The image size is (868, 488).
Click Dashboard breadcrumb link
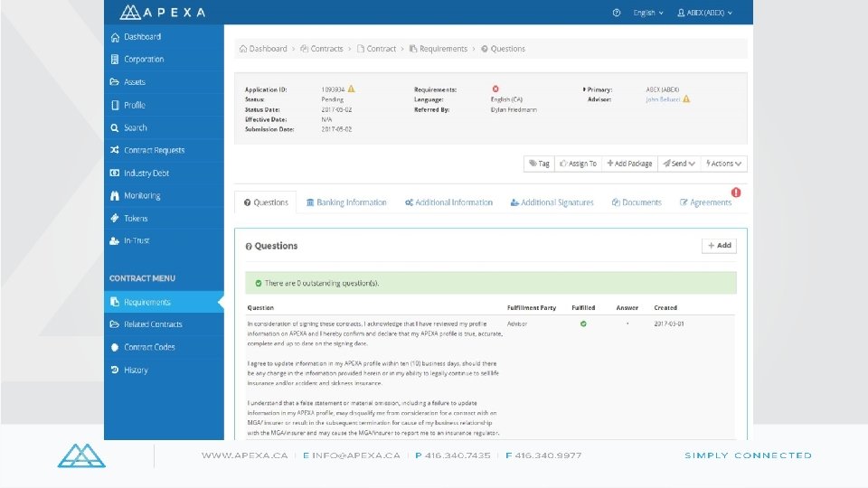(x=263, y=49)
